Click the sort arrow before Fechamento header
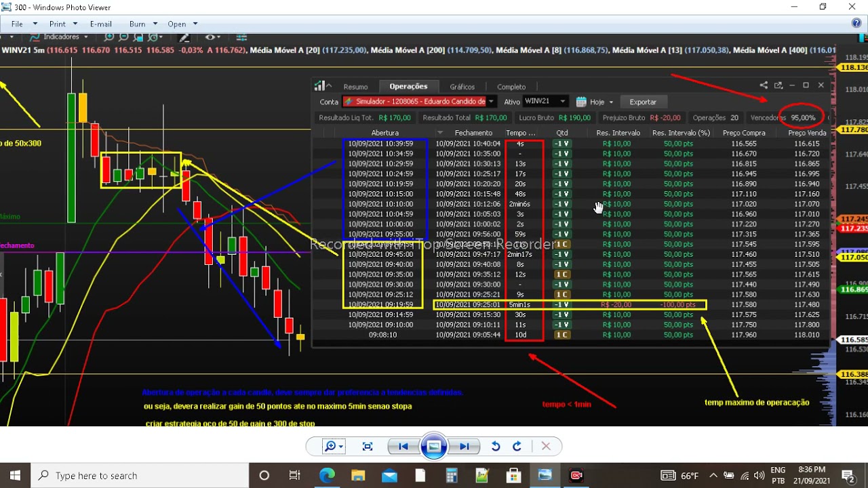868x488 pixels. [439, 133]
